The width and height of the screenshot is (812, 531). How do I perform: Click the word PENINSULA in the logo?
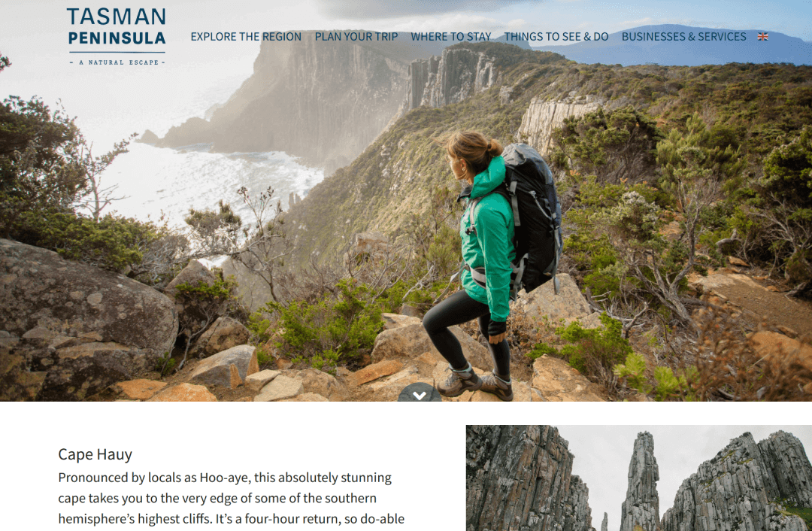pos(117,38)
